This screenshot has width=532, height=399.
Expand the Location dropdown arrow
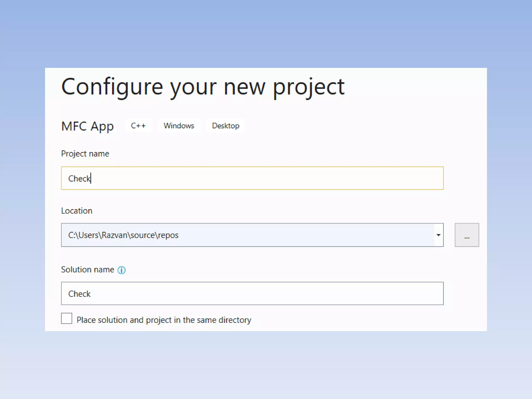[438, 235]
